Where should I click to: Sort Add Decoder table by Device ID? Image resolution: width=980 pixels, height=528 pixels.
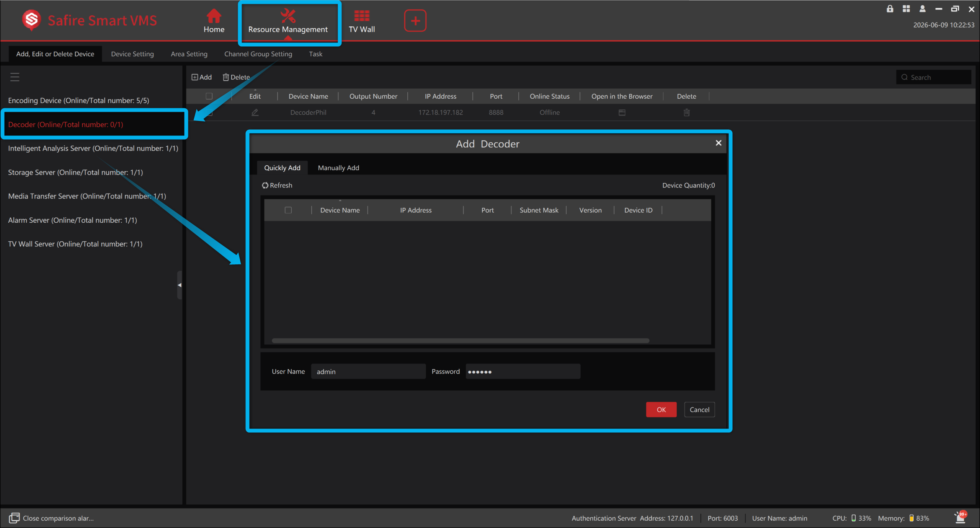[638, 210]
